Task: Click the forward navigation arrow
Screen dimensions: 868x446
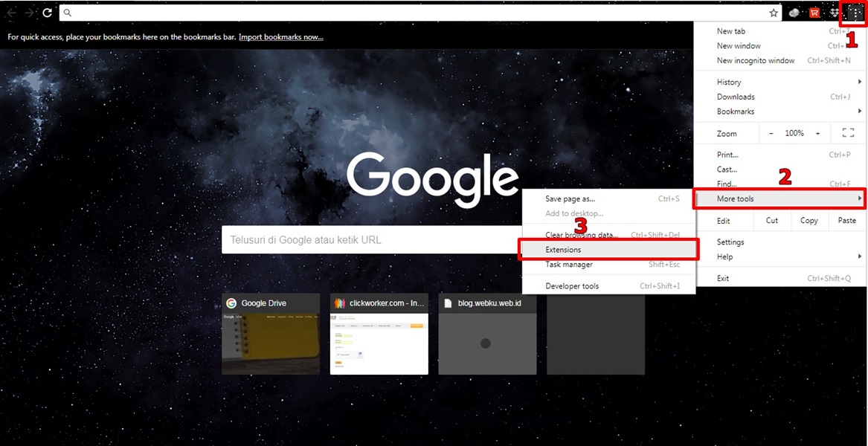Action: tap(28, 13)
